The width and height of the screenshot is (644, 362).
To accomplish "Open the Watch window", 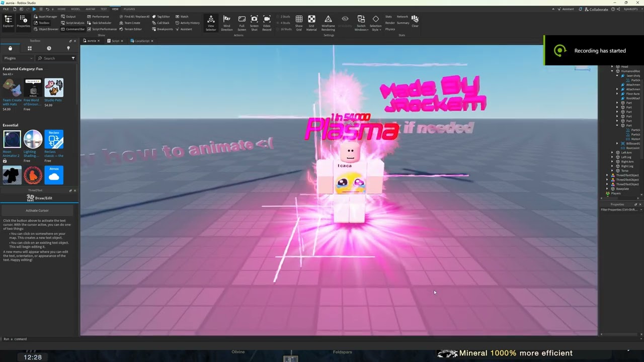I will [x=182, y=17].
